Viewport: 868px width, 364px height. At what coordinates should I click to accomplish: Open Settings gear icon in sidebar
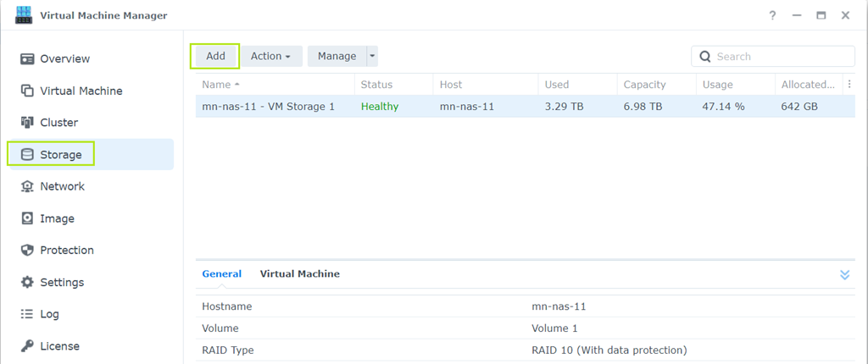[x=27, y=283]
